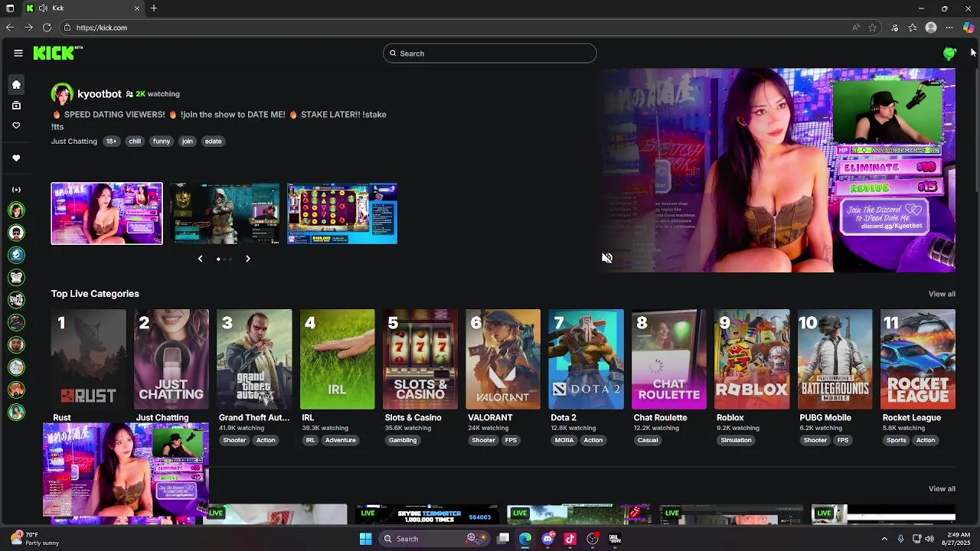Image resolution: width=980 pixels, height=551 pixels.
Task: Select the slots game carousel thumbnail
Action: click(x=342, y=214)
